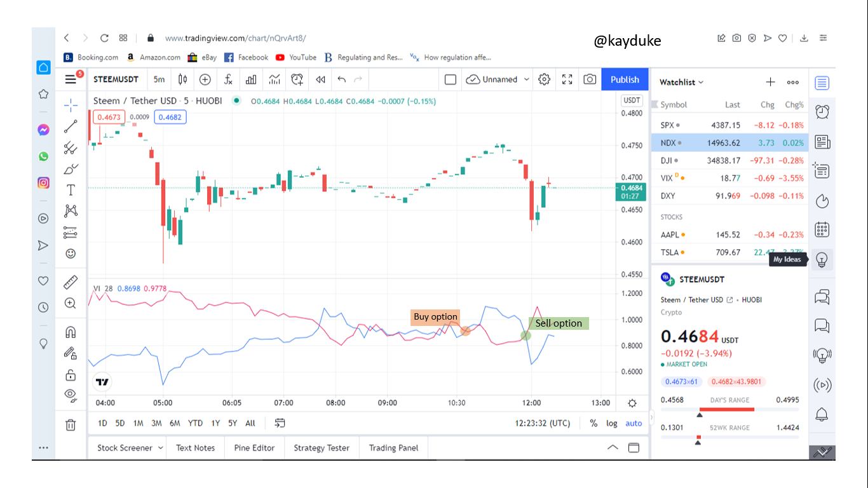Expand the Watchlist dropdown
The height and width of the screenshot is (488, 868).
pyautogui.click(x=682, y=82)
